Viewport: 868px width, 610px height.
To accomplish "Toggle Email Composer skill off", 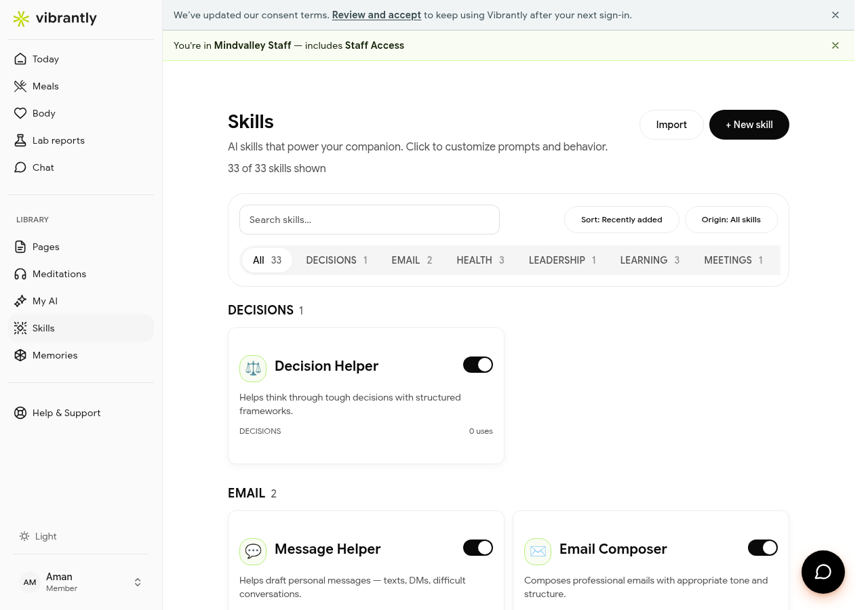I will 763,548.
